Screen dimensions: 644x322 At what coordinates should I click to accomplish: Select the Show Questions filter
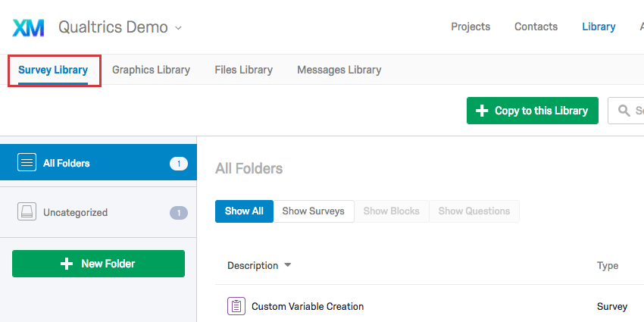474,211
